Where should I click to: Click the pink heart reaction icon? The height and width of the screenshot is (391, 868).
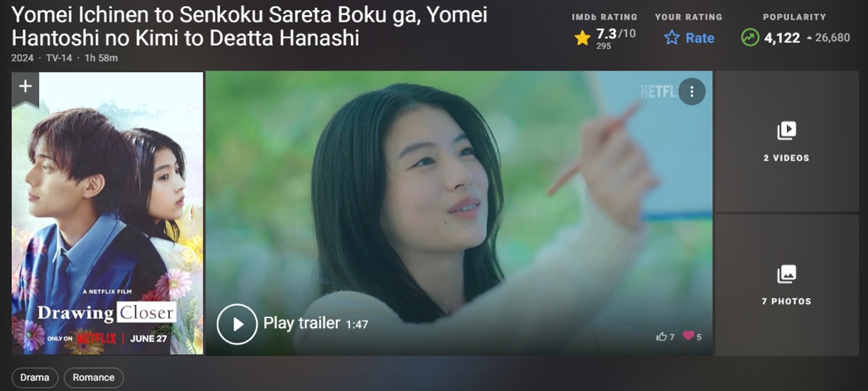click(x=688, y=336)
